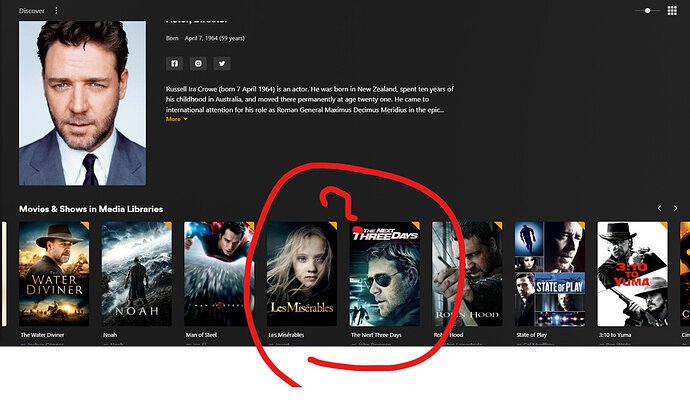Open the Robin Hood poster

coord(467,274)
